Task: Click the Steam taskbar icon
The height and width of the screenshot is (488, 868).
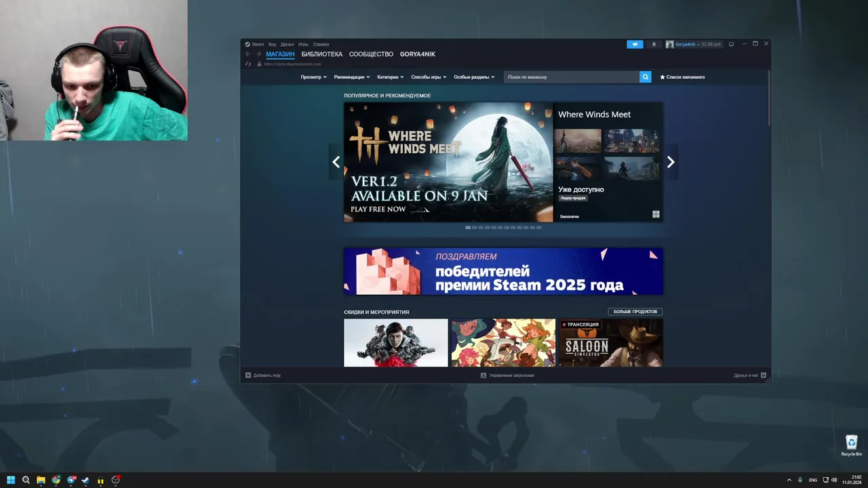Action: (85, 480)
